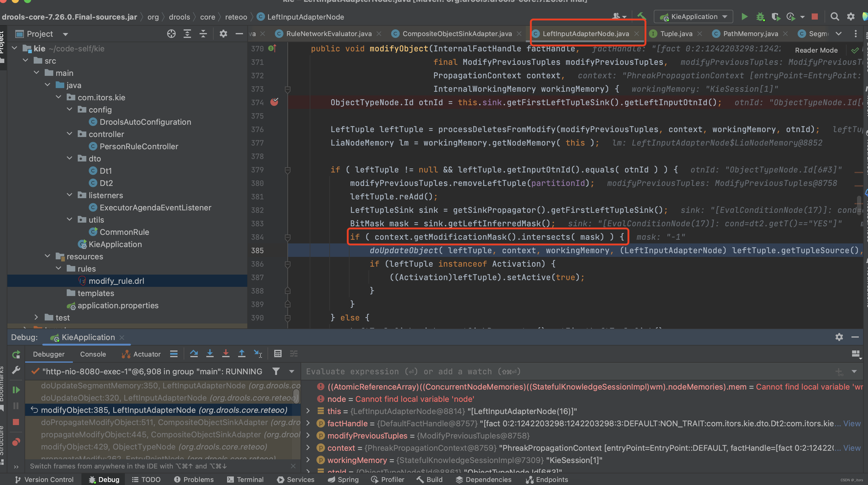This screenshot has width=868, height=485.
Task: Open the Actuator tab
Action: [141, 354]
